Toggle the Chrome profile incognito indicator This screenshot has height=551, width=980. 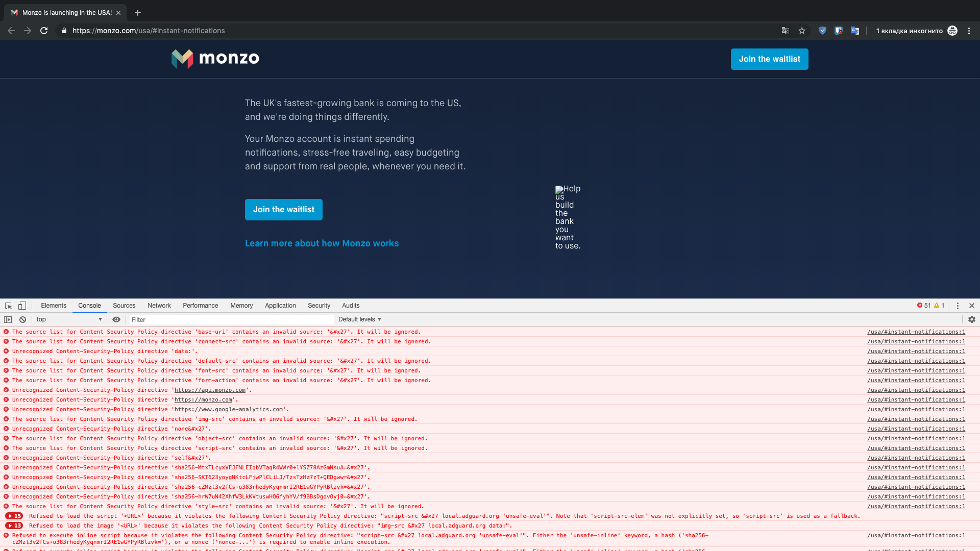(953, 31)
